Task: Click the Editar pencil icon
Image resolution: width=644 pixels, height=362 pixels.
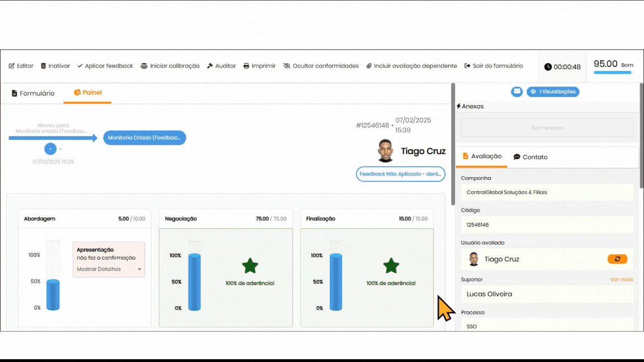Action: tap(12, 66)
